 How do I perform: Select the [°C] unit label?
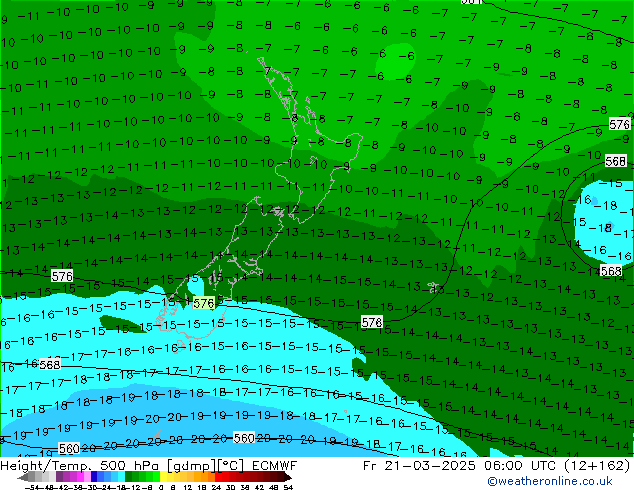230,466
